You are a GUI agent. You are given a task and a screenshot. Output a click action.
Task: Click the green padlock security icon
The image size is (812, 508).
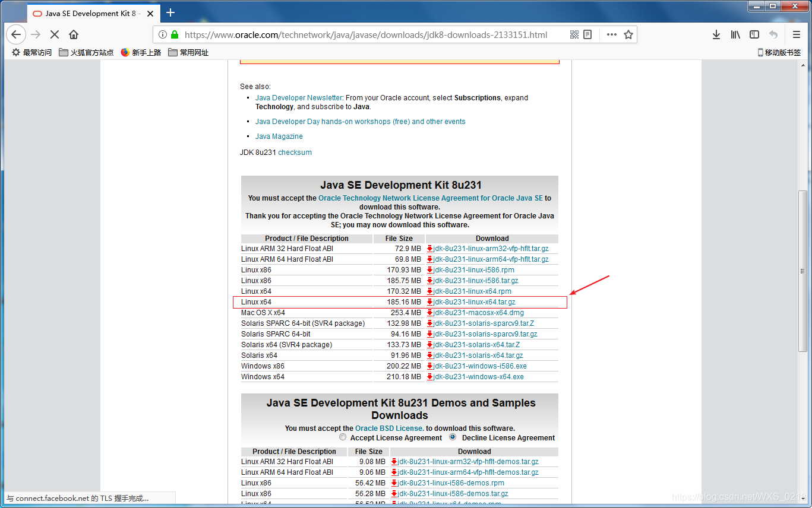coord(175,34)
